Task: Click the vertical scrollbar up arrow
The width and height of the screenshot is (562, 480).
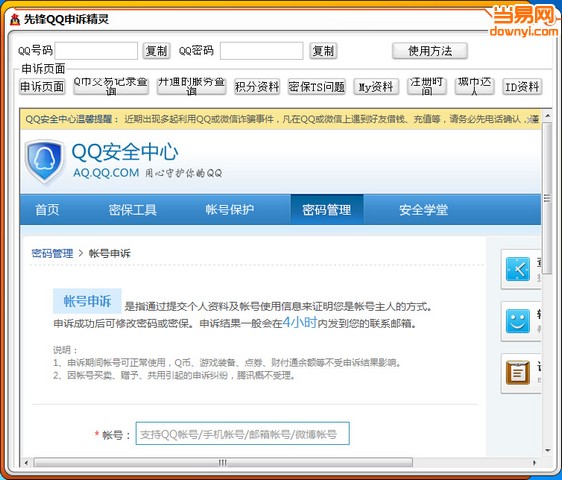Action: 547,116
